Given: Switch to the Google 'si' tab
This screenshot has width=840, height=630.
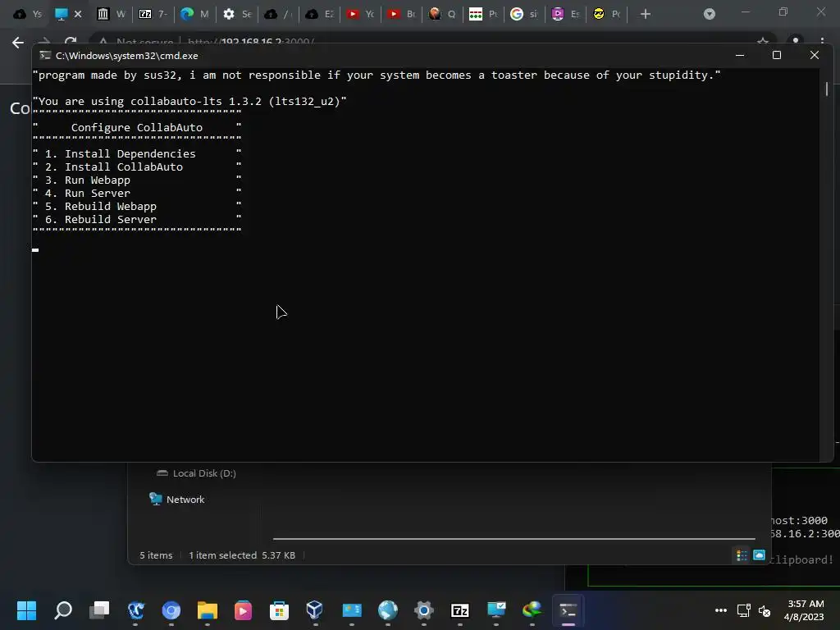Looking at the screenshot, I should (524, 14).
